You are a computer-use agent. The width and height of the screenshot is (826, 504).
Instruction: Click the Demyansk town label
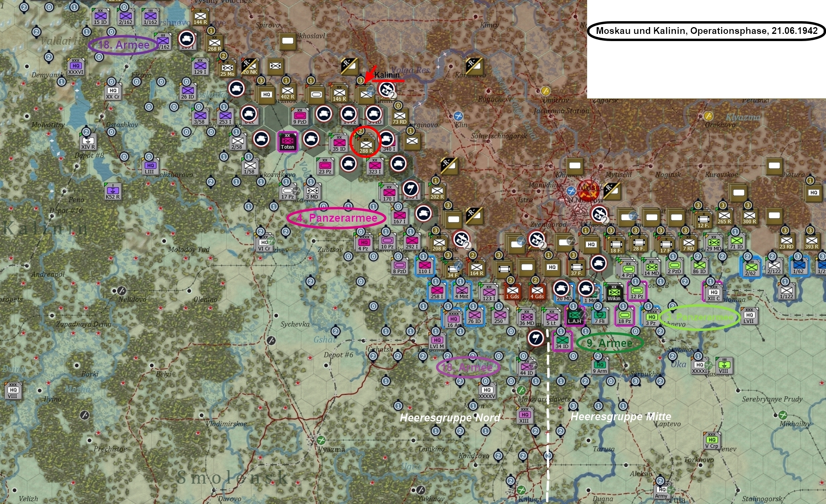[x=47, y=75]
